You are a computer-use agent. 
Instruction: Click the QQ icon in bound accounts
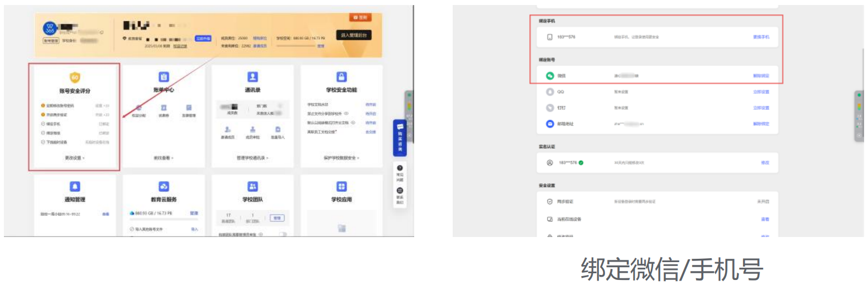550,91
